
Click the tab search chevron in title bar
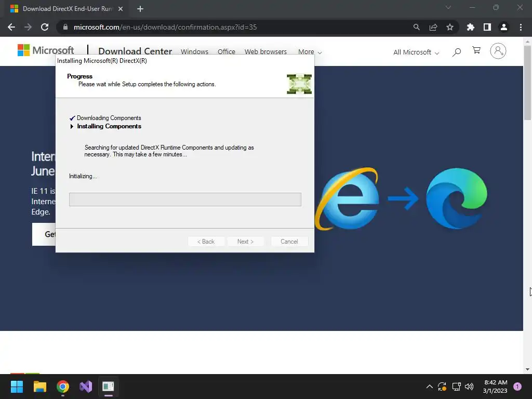(x=448, y=7)
